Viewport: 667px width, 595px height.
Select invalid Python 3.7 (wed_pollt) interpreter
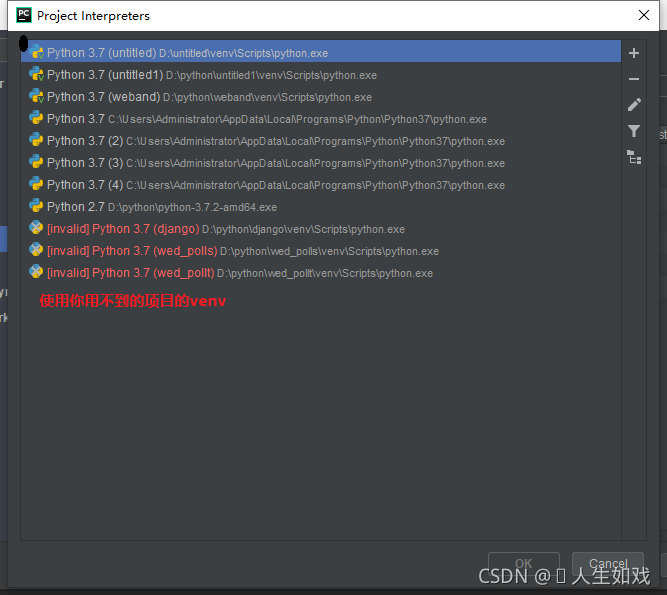[x=321, y=273]
